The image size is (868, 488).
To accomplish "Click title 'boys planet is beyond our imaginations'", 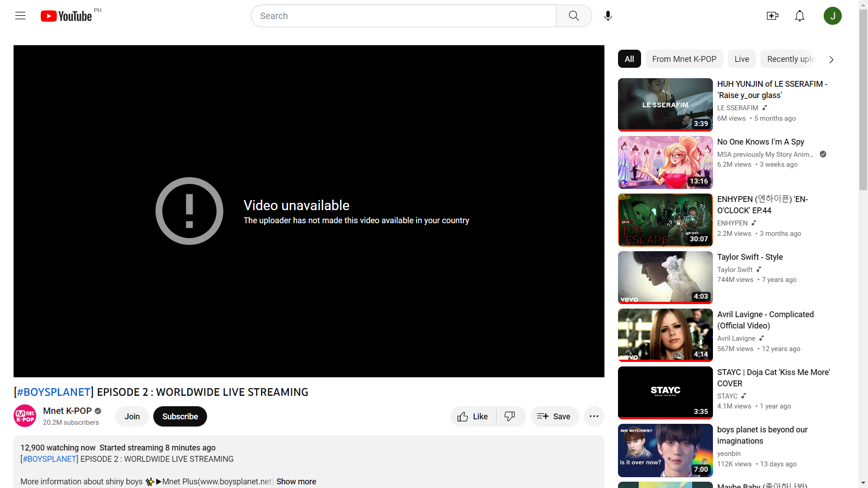I will [762, 435].
